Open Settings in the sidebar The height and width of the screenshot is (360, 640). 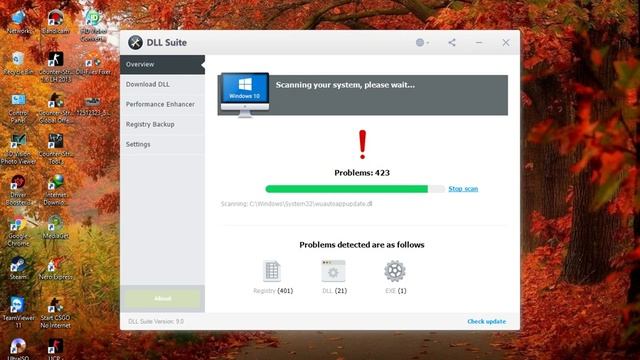pyautogui.click(x=162, y=144)
